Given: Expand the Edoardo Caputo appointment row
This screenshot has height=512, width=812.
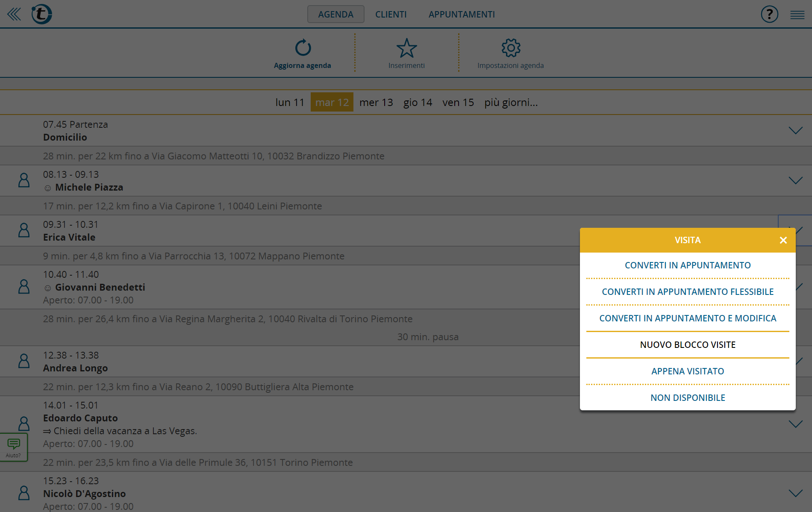Looking at the screenshot, I should [795, 424].
